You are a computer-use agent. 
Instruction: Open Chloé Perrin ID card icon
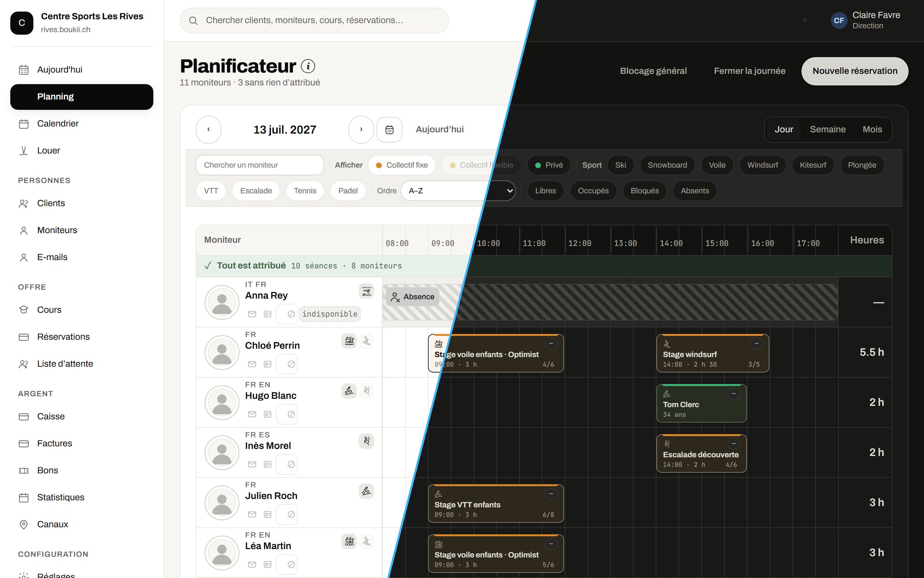pyautogui.click(x=268, y=364)
